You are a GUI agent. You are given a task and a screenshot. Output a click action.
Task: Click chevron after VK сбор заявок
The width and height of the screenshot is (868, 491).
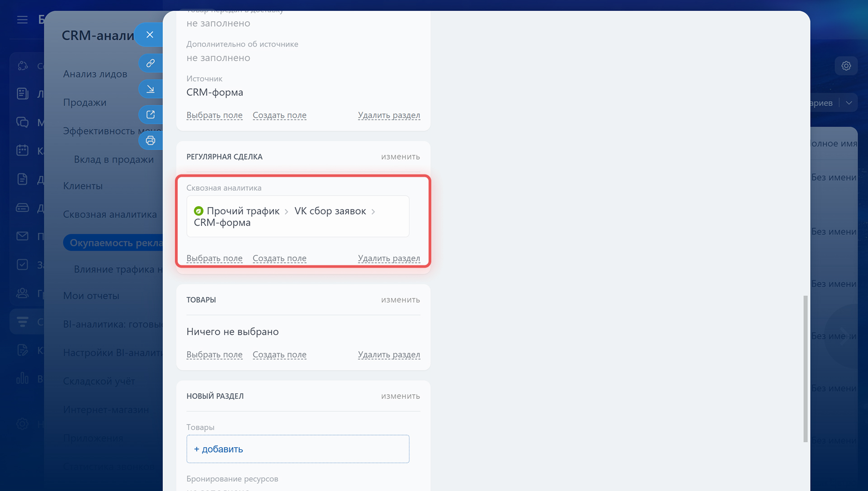pyautogui.click(x=373, y=212)
